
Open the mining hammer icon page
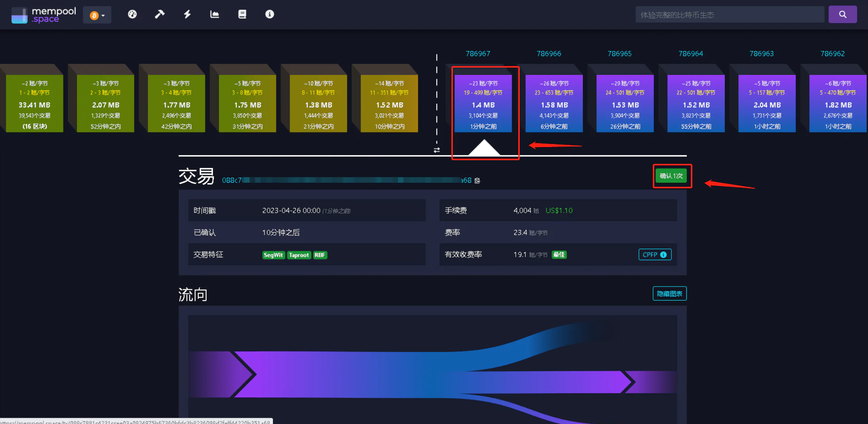pyautogui.click(x=159, y=14)
